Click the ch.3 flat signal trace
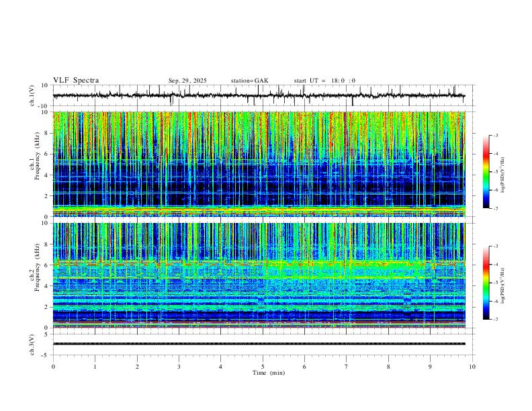532x411 pixels. (x=259, y=344)
